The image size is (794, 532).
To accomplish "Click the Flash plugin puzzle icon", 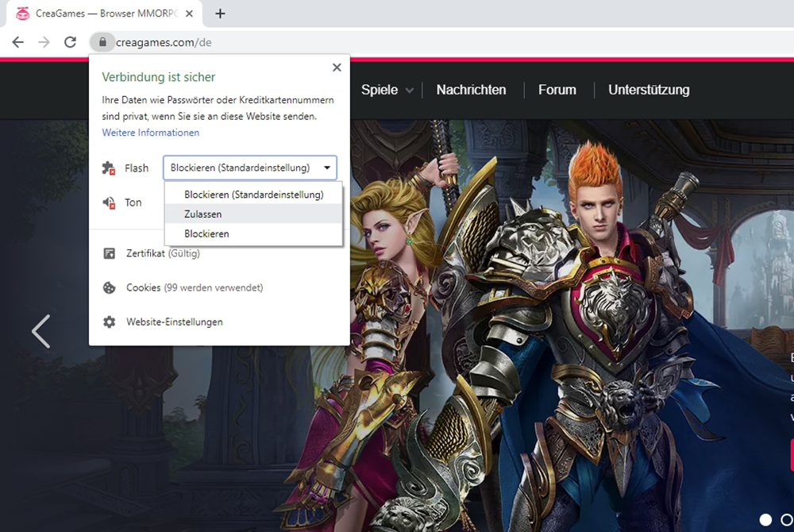I will coord(110,168).
